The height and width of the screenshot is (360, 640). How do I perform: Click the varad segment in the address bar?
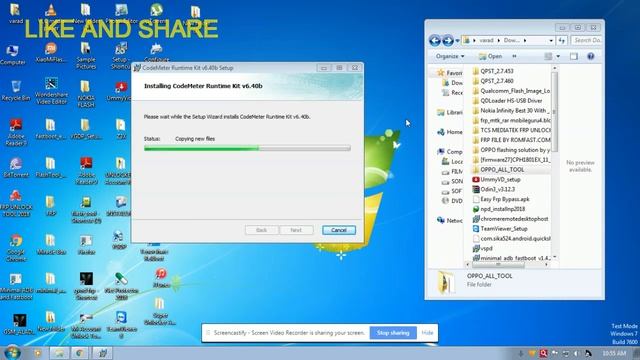click(x=486, y=40)
